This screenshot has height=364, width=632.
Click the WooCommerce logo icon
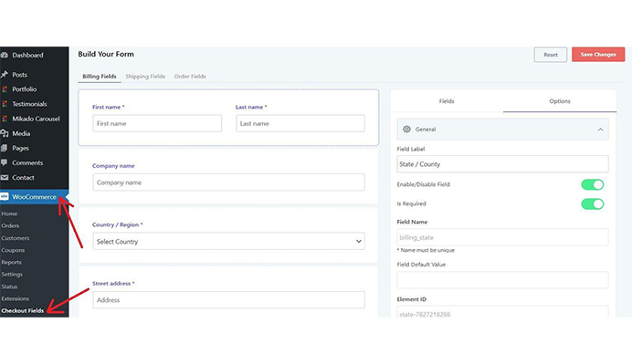click(5, 197)
